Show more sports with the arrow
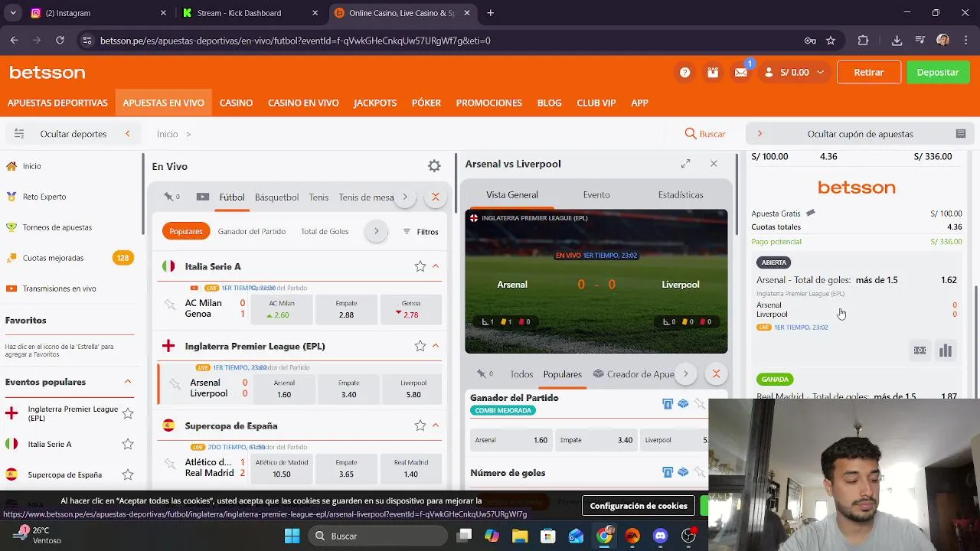Screen dimensions: 980x551 405,197
